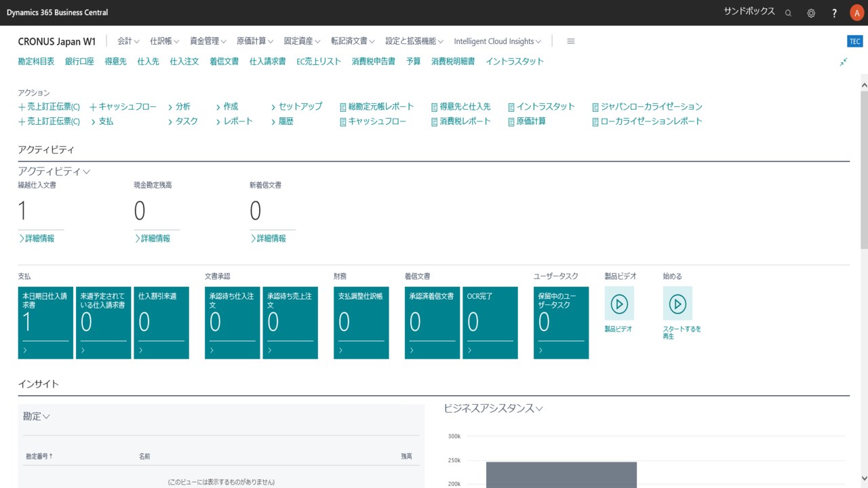The height and width of the screenshot is (488, 868).
Task: Open the 保留中のユーザータスク tile
Action: [561, 323]
